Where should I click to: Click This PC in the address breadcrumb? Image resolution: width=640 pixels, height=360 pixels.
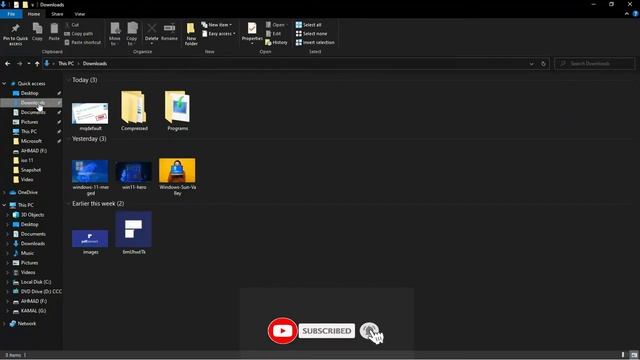click(66, 64)
